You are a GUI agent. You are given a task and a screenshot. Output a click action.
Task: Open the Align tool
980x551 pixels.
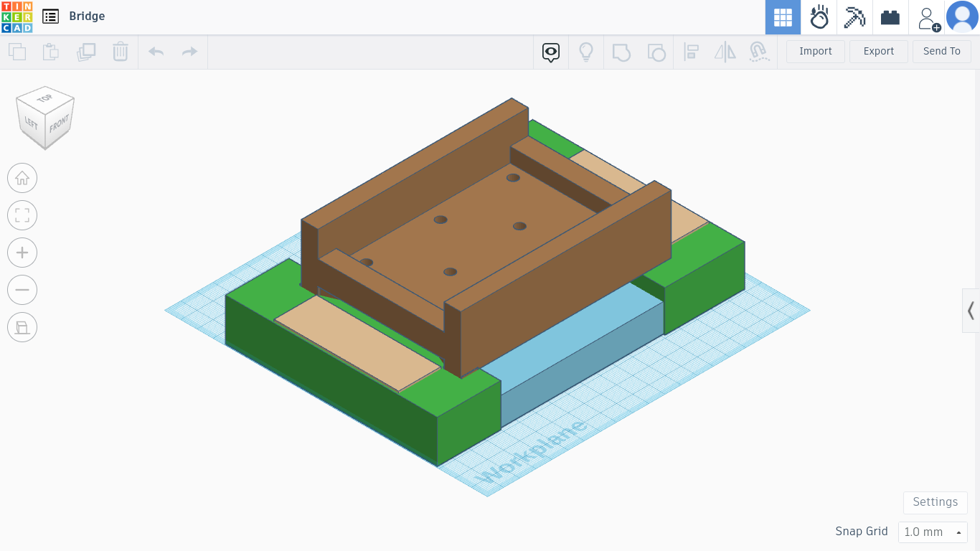tap(692, 52)
